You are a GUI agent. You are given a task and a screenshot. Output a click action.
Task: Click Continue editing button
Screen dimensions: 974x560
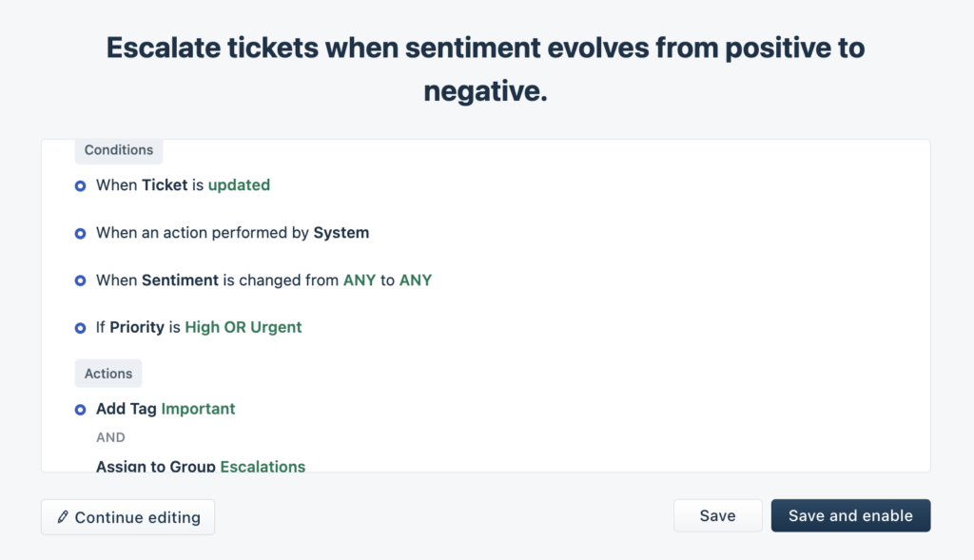[128, 517]
